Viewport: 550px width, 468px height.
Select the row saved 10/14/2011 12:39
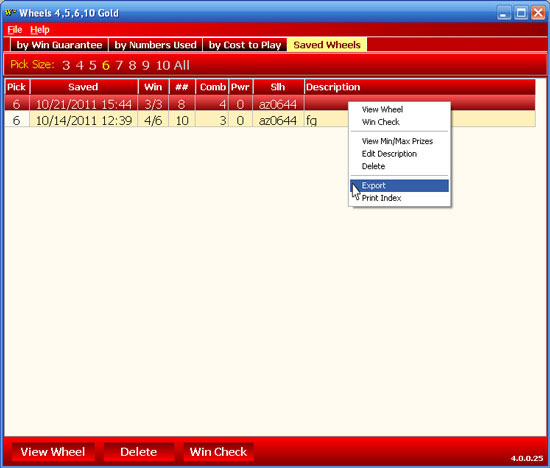tap(270, 120)
